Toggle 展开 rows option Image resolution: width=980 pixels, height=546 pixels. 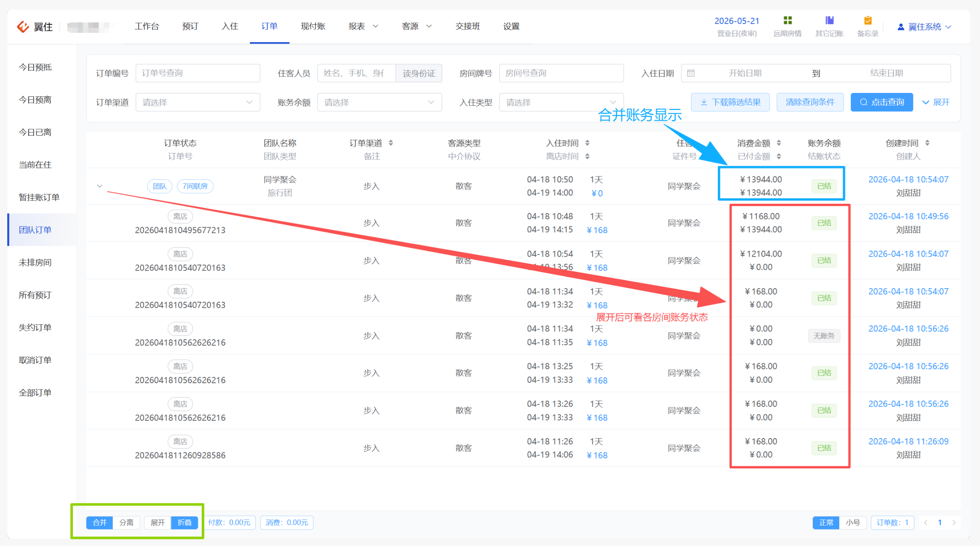point(157,523)
